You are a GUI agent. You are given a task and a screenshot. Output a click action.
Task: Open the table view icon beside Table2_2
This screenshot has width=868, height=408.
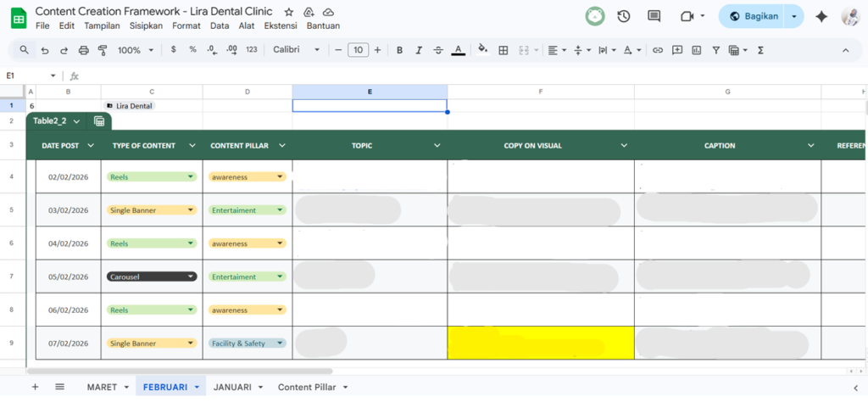pyautogui.click(x=99, y=121)
